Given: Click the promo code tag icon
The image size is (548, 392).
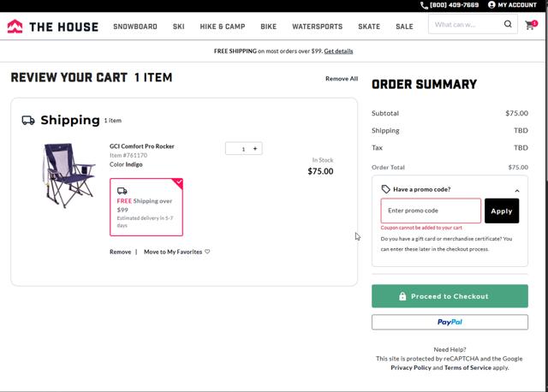Looking at the screenshot, I should click(385, 189).
